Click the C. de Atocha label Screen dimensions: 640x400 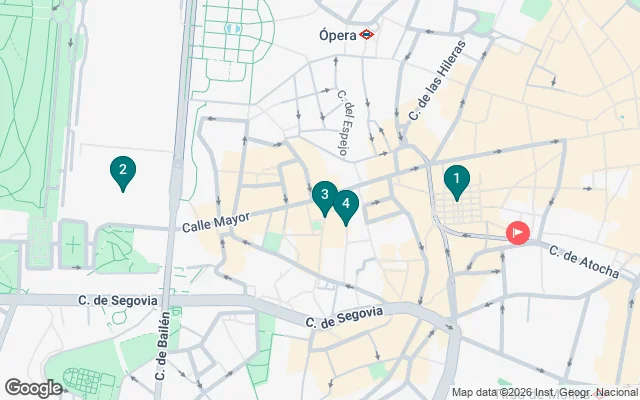[x=584, y=262]
